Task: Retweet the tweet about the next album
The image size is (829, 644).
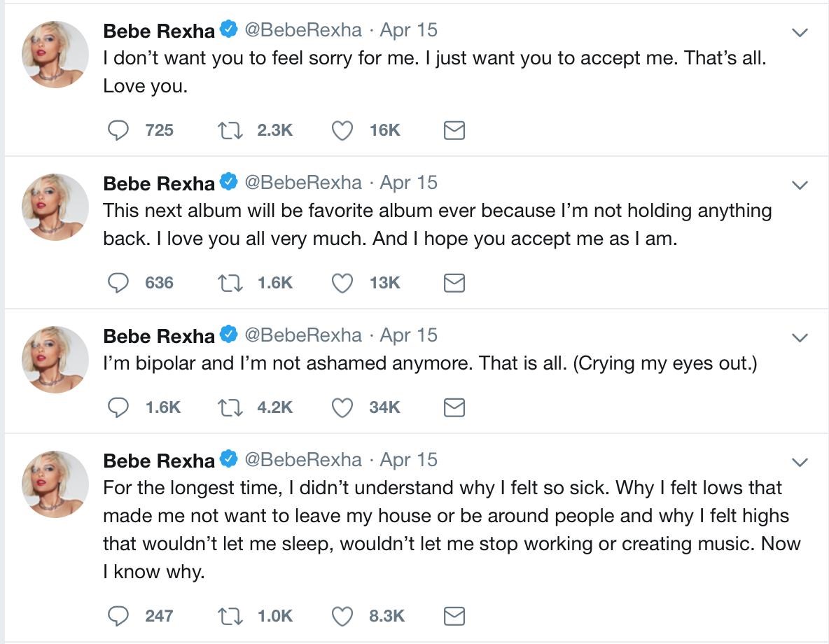Action: click(230, 283)
